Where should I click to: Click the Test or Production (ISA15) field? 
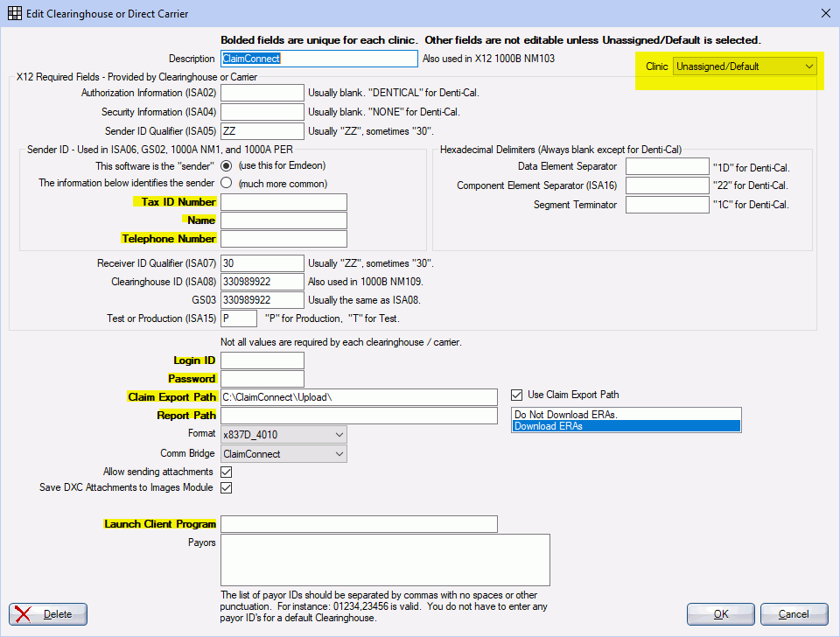click(239, 318)
